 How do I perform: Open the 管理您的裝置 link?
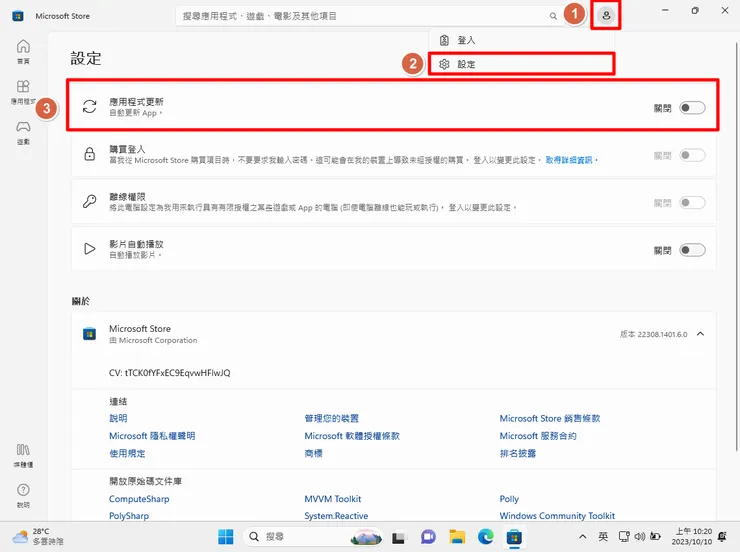[332, 418]
